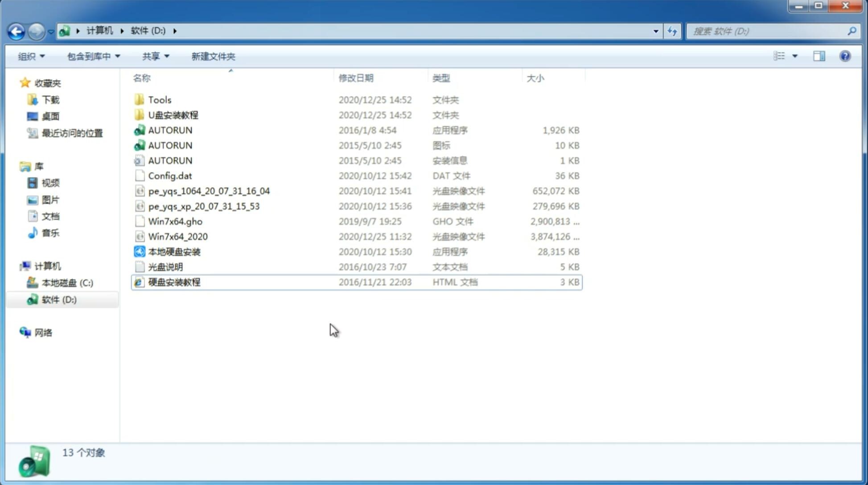Select 软件 (D:) drive in sidebar
The height and width of the screenshot is (485, 868).
tap(59, 299)
